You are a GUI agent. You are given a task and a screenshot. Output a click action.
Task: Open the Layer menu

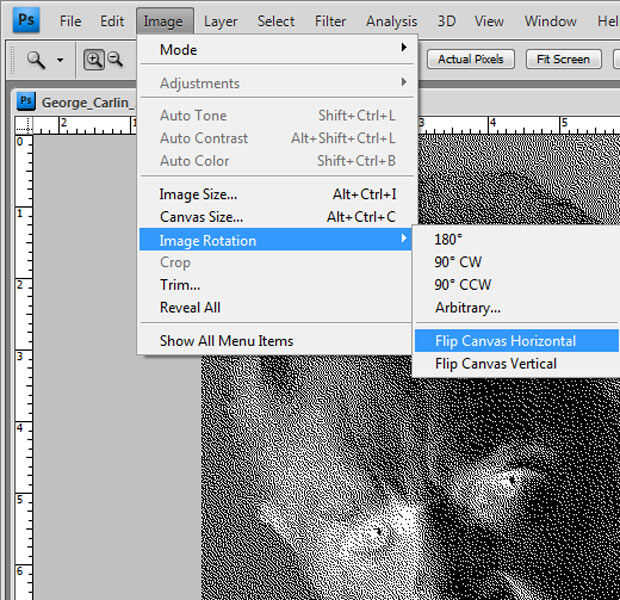pyautogui.click(x=221, y=21)
